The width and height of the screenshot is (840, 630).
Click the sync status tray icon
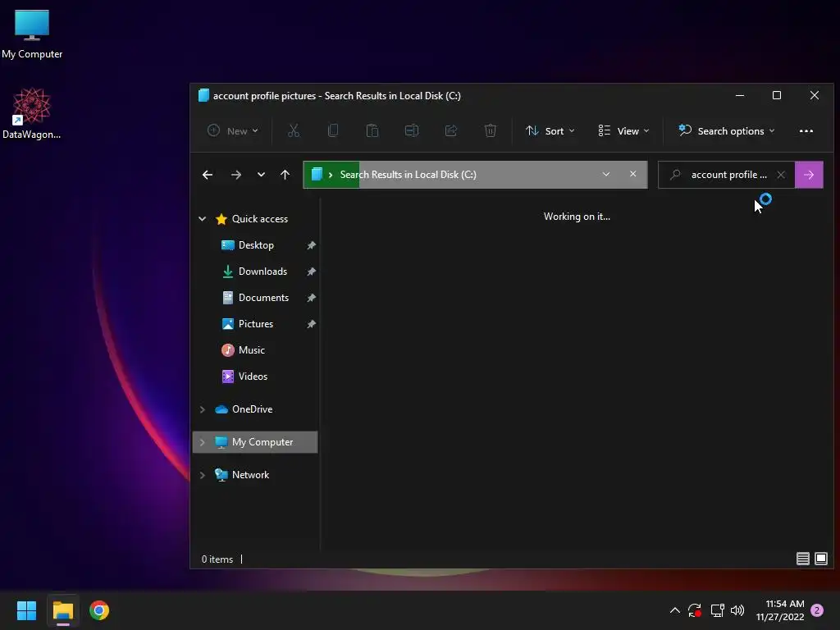695,610
